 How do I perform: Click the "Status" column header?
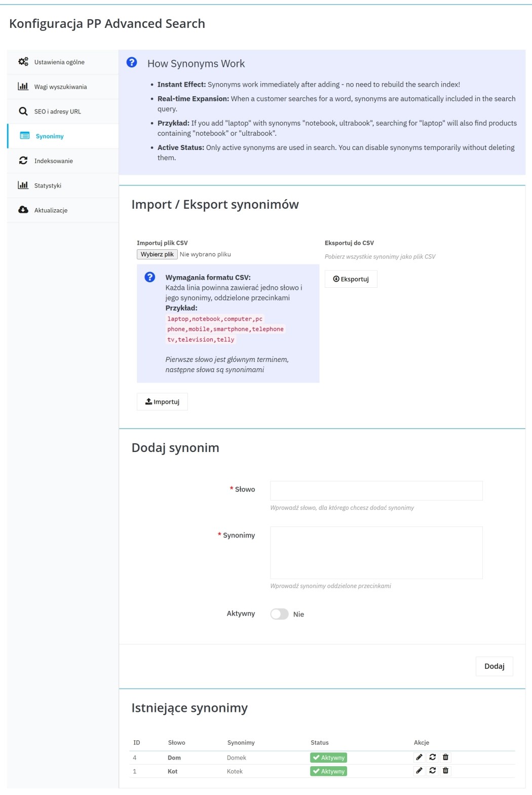click(x=320, y=742)
